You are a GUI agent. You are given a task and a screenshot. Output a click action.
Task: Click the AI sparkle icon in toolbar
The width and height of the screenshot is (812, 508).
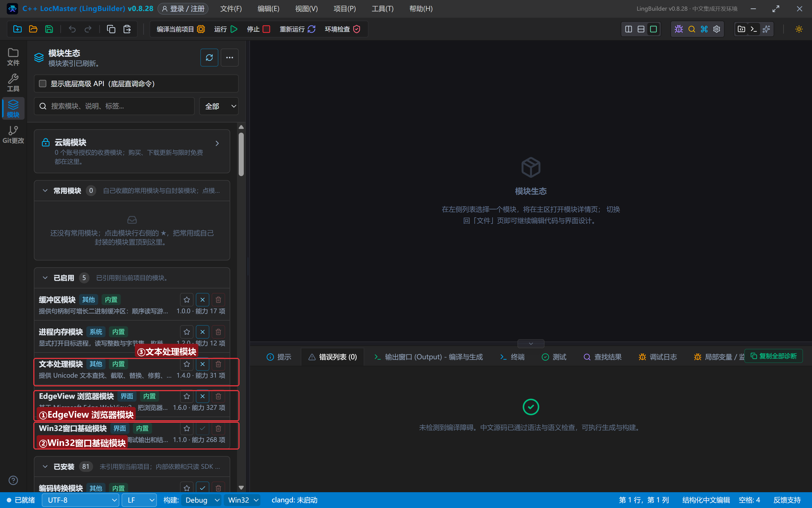766,29
